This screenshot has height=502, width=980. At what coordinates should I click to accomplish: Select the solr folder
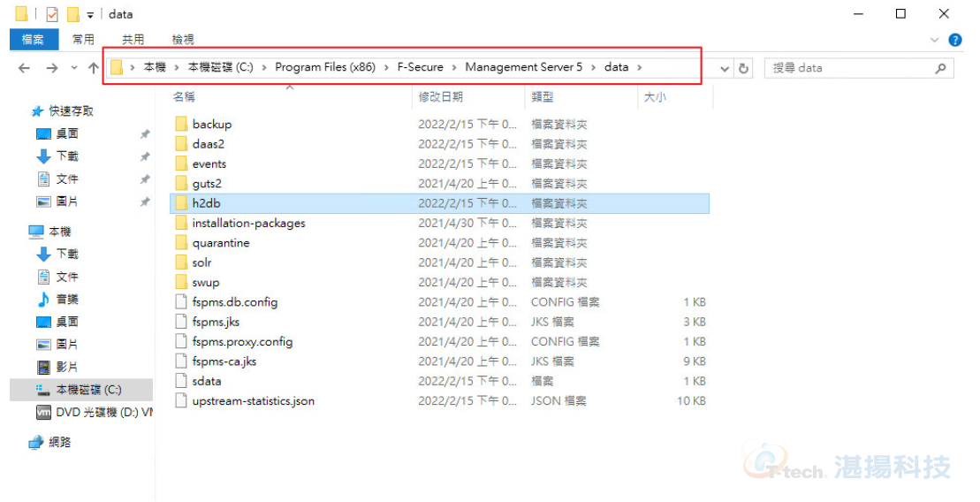201,262
